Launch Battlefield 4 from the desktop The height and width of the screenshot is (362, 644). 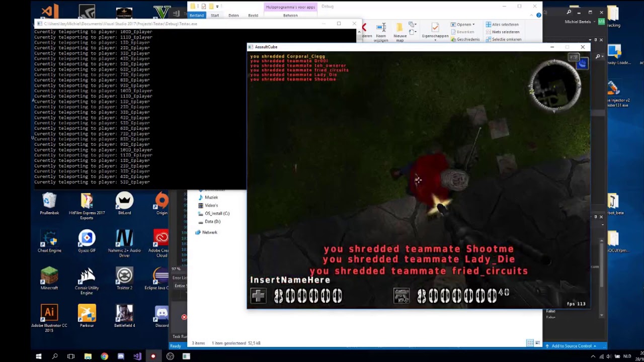[x=124, y=316]
